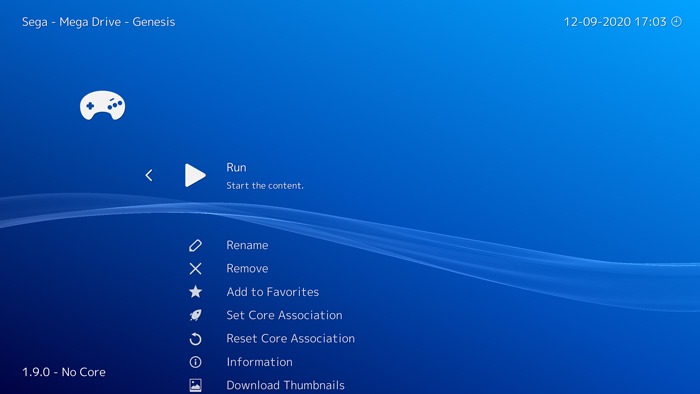Click the X icon beside Remove
Viewport: 700px width, 394px height.
point(195,269)
